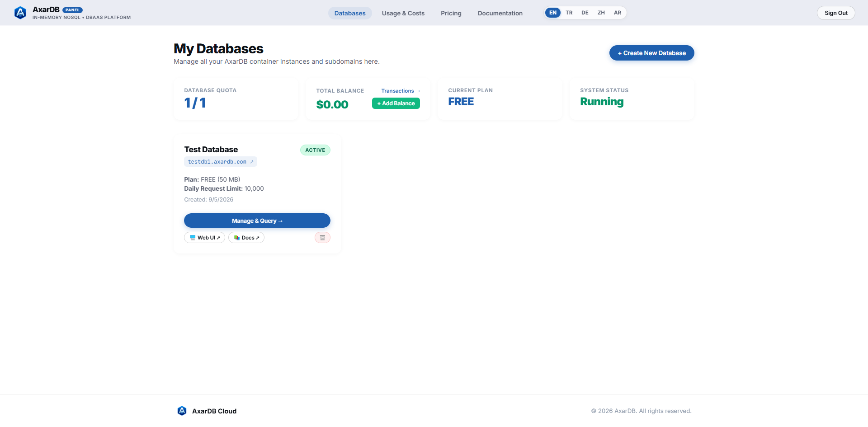Open the Documentation nav item
868x427 pixels.
pos(500,13)
